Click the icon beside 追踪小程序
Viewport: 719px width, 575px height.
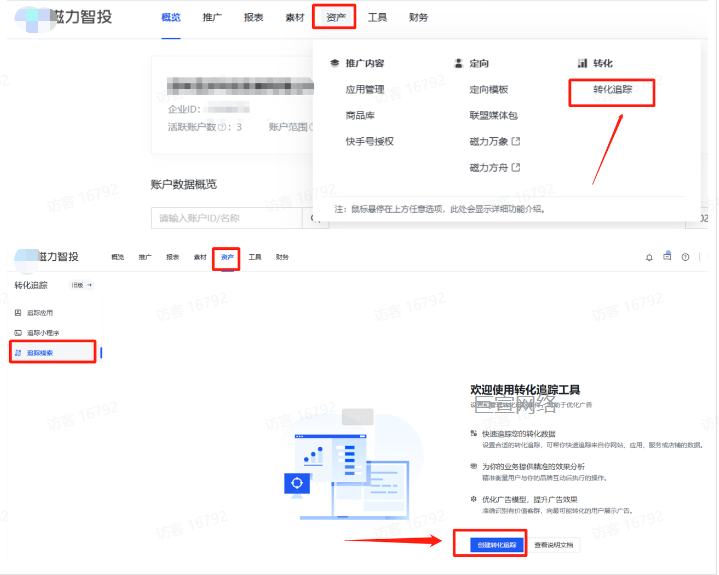[x=18, y=333]
